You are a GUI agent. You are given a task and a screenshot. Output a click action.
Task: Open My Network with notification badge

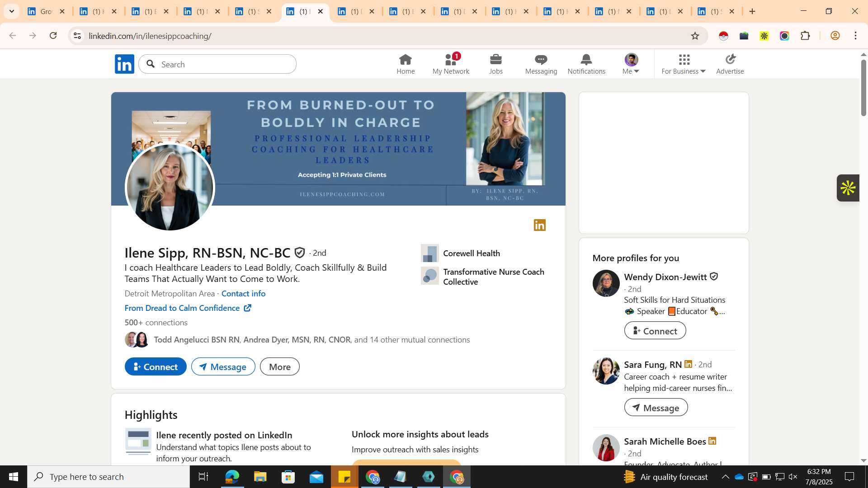point(451,64)
